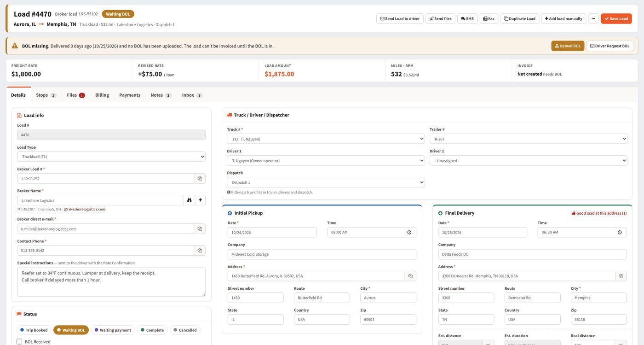Click the Final Delivery arrow icon
The image size is (644, 345).
click(x=441, y=213)
